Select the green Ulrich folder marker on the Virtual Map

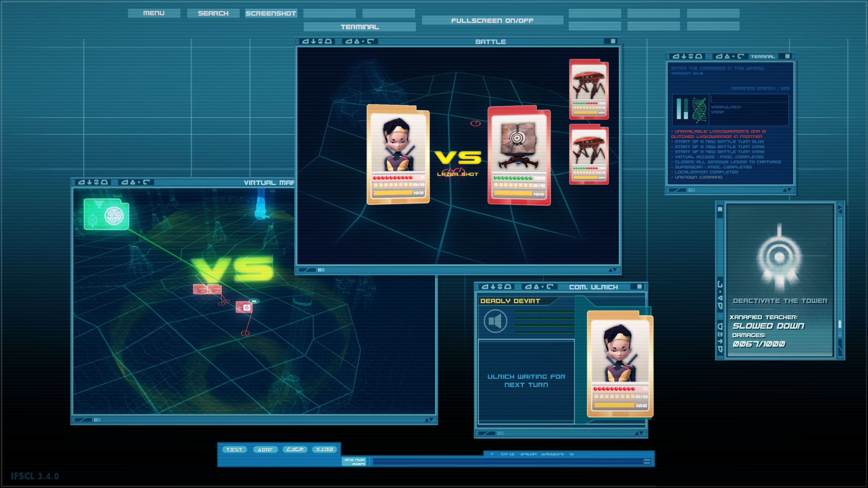(x=106, y=214)
